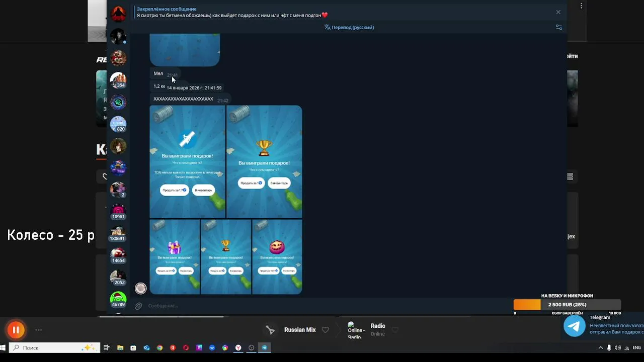Close the pinned message bar
Viewport: 644px width, 362px height.
tap(558, 12)
